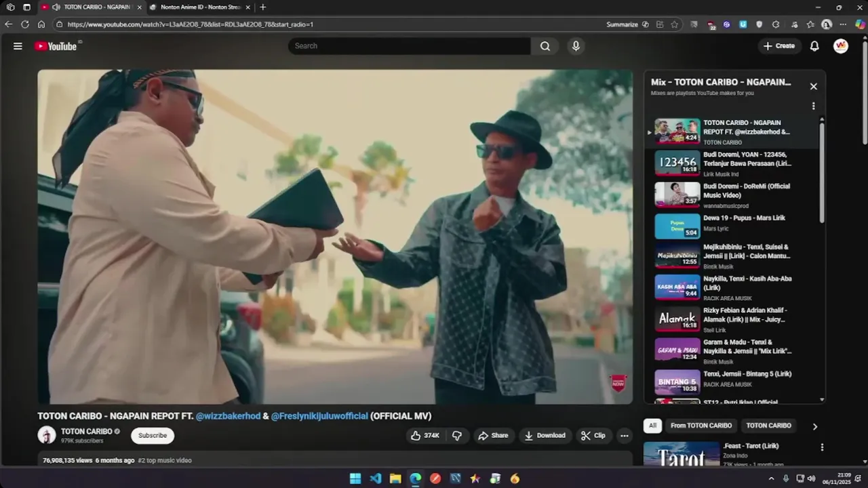Go back in browser history
This screenshot has height=488, width=868.
(x=9, y=24)
